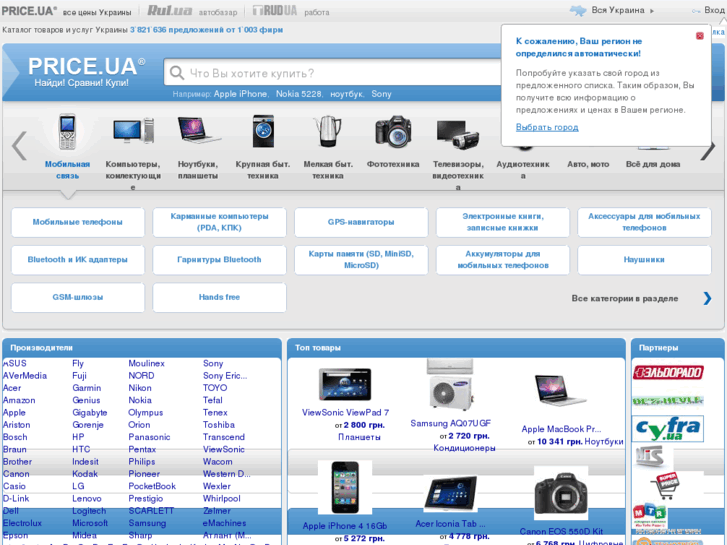Open the Toshiba manufacturer link
The height and width of the screenshot is (545, 727).
(219, 425)
